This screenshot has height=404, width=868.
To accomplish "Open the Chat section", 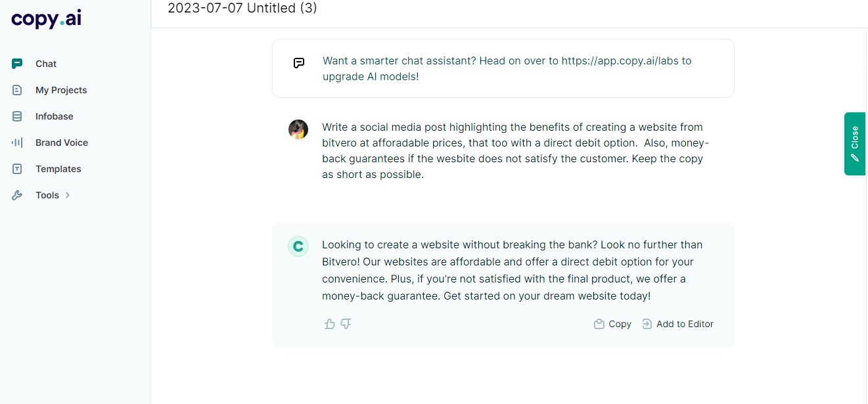I will pos(46,64).
